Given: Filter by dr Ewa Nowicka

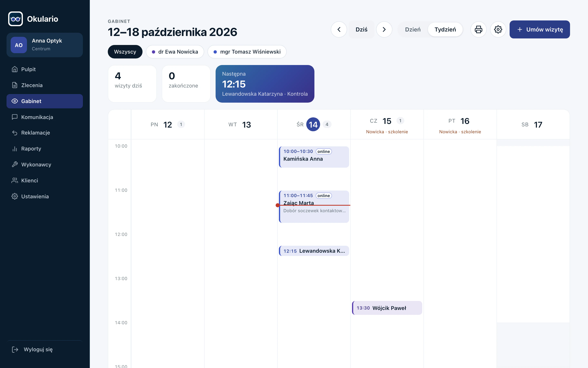Looking at the screenshot, I should pyautogui.click(x=175, y=52).
